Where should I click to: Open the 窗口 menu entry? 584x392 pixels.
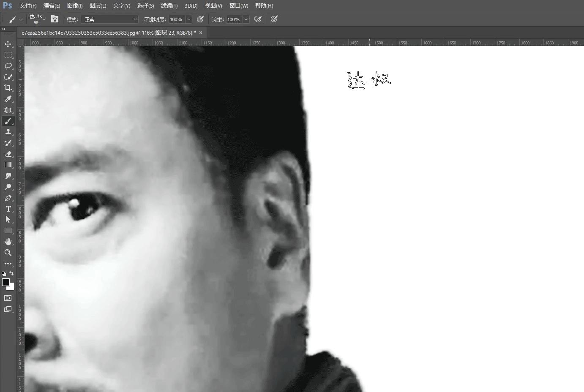point(238,5)
